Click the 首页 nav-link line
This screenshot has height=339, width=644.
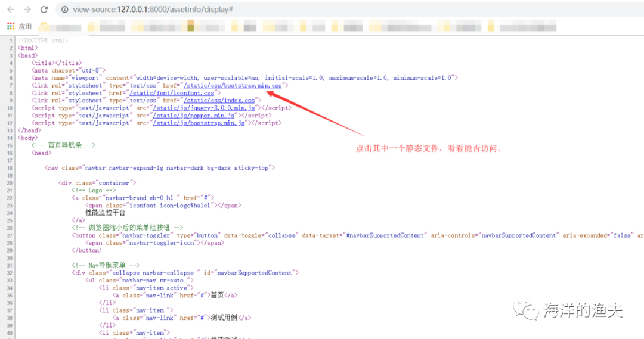click(175, 295)
